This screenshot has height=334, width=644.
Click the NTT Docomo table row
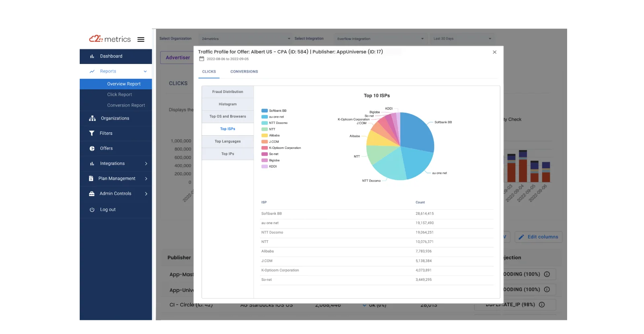pos(377,233)
